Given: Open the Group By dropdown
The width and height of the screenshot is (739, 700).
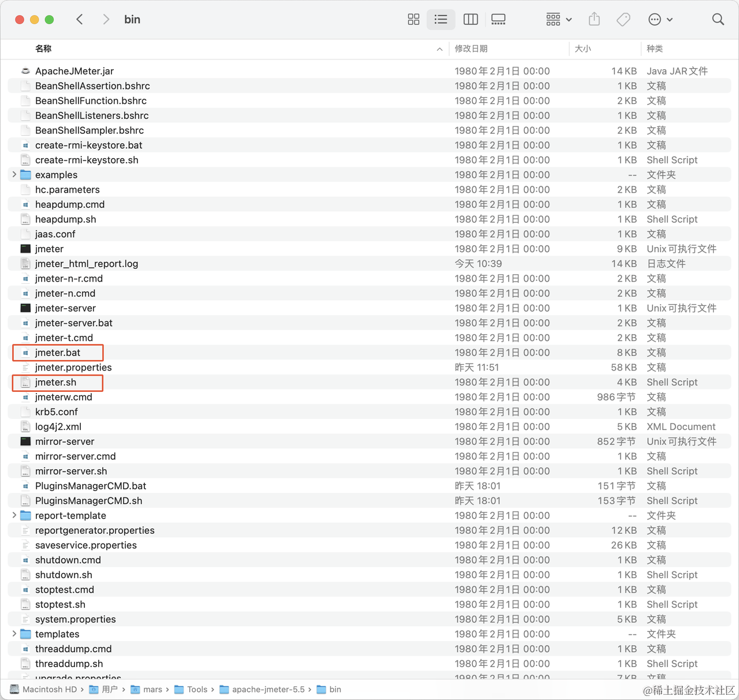Looking at the screenshot, I should pyautogui.click(x=558, y=19).
